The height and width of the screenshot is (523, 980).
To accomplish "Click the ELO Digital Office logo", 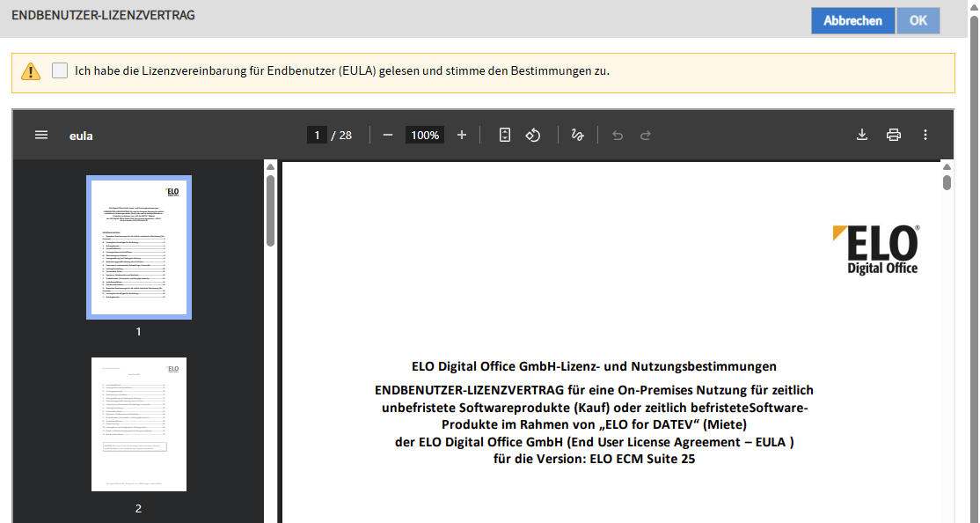I will pyautogui.click(x=875, y=250).
